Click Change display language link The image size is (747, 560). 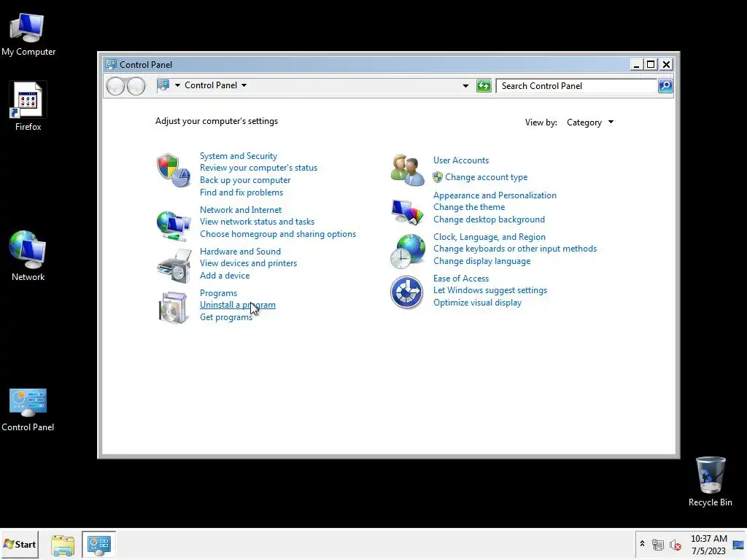click(481, 261)
